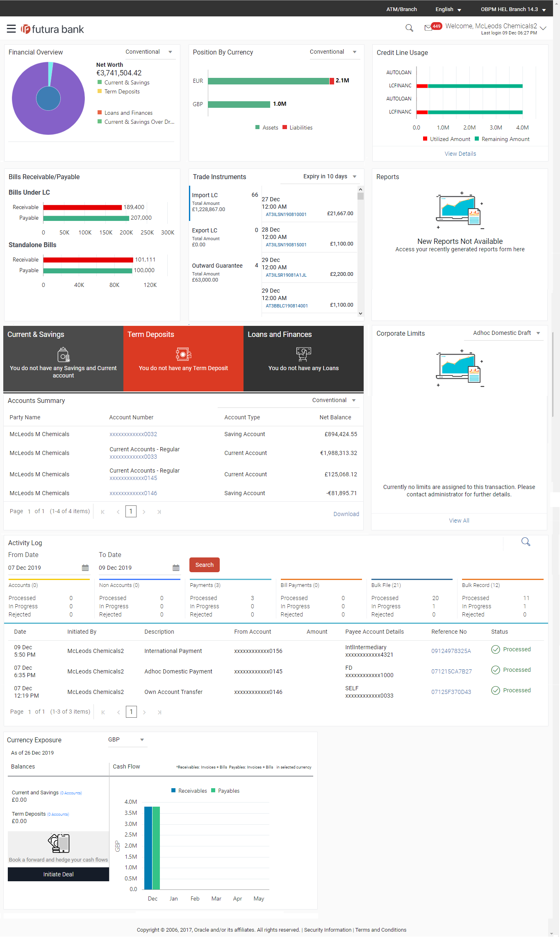Go to previous page of Accounts Summary
The width and height of the screenshot is (560, 937).
click(118, 512)
